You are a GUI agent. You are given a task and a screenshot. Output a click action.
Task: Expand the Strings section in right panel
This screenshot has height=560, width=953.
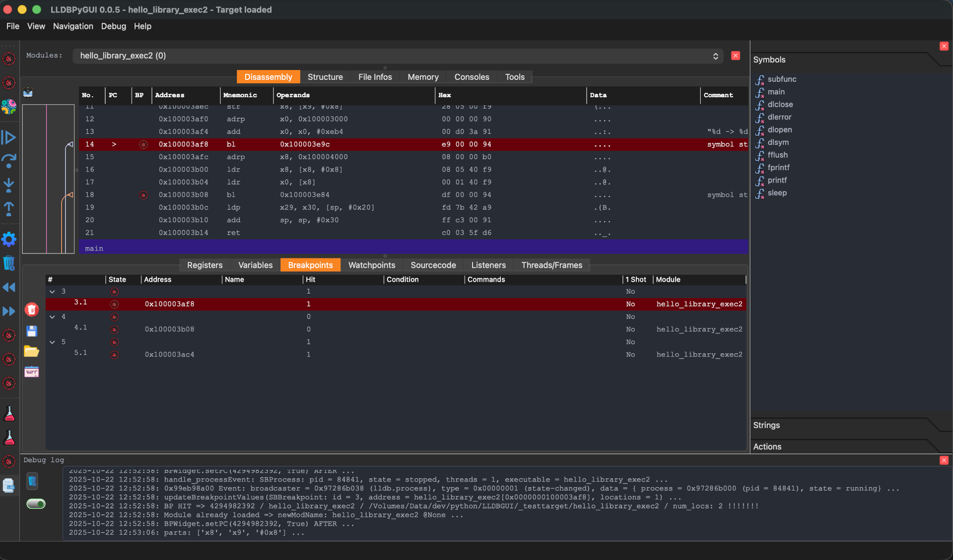pos(766,425)
